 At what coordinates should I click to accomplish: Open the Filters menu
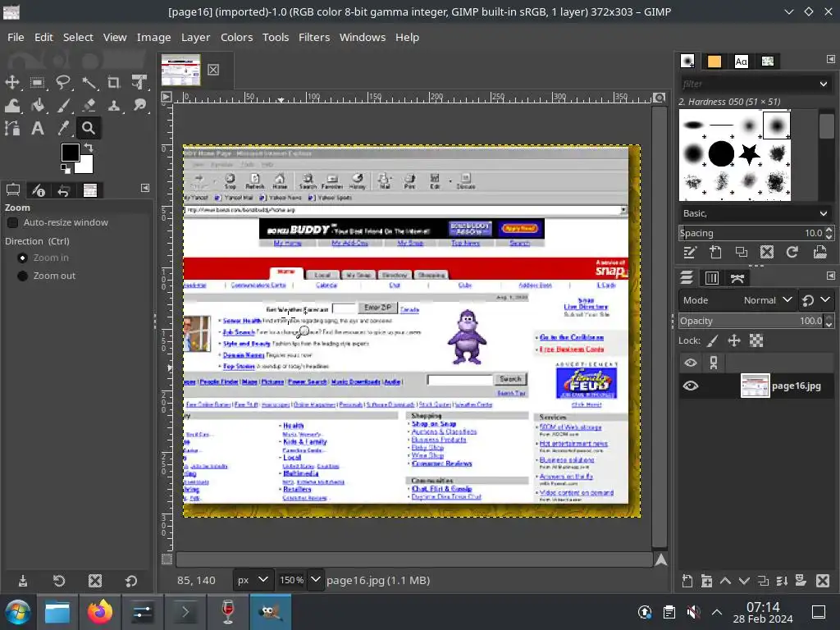pyautogui.click(x=314, y=37)
